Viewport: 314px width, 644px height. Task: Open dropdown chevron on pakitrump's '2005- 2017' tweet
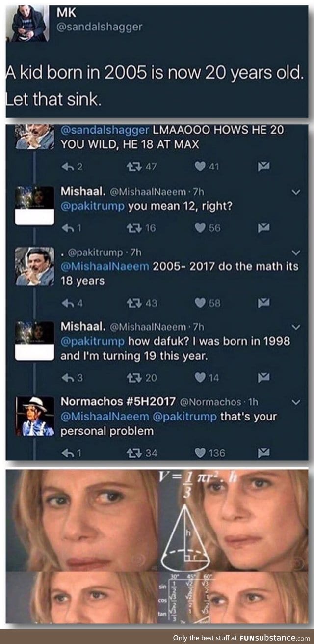click(x=295, y=252)
